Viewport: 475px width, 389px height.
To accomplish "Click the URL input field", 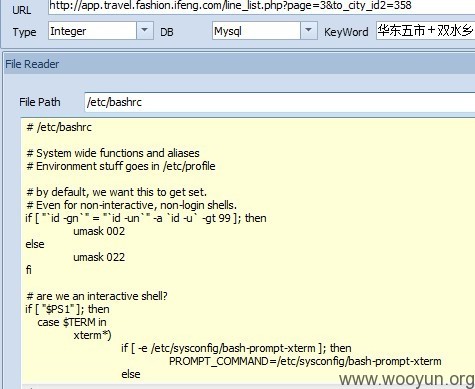I will point(262,6).
